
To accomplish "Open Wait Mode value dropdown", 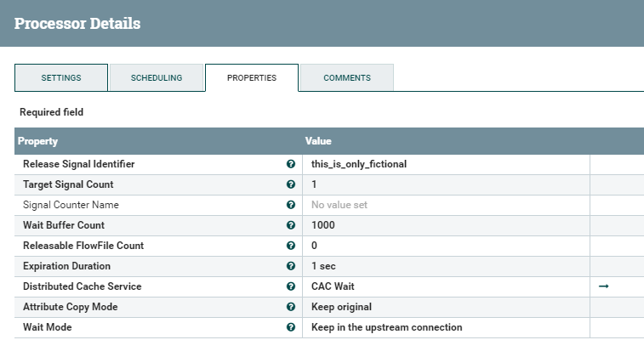I will 446,327.
